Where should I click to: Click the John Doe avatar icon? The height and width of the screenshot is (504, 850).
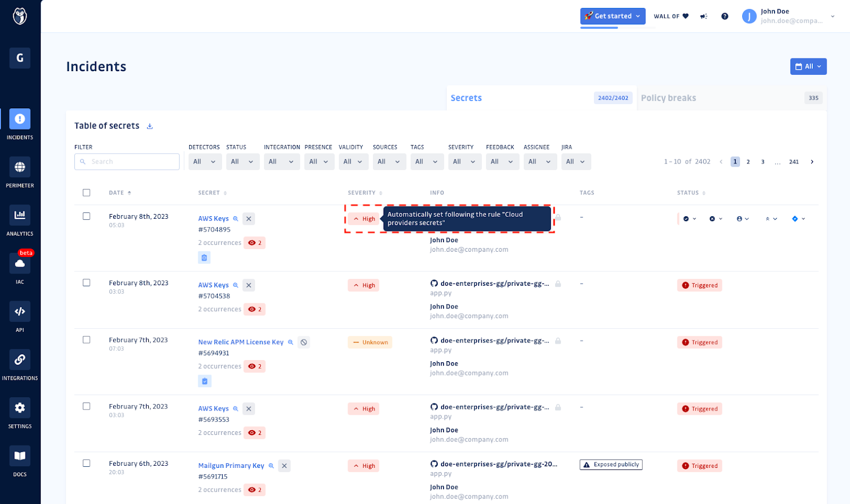click(x=749, y=16)
